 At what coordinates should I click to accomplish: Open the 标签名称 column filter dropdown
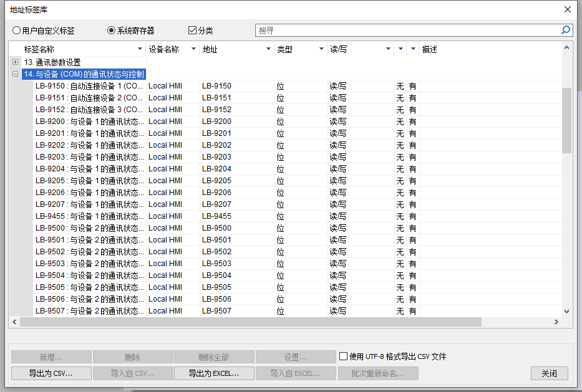click(140, 49)
